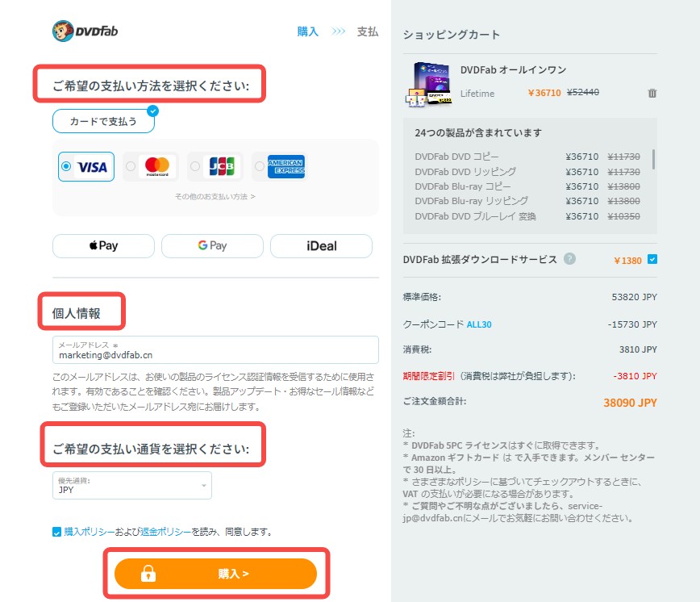Expand その他のお支払い方法 options

click(x=215, y=197)
